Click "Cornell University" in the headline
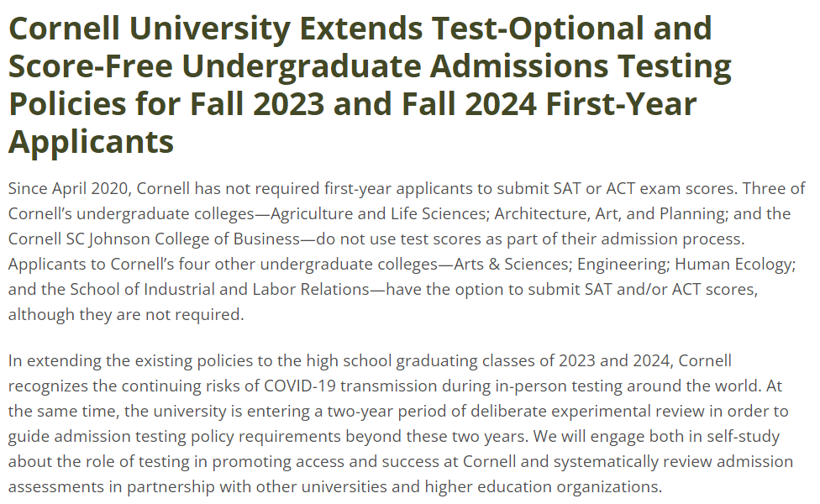Image resolution: width=820 pixels, height=504 pixels. point(149,29)
